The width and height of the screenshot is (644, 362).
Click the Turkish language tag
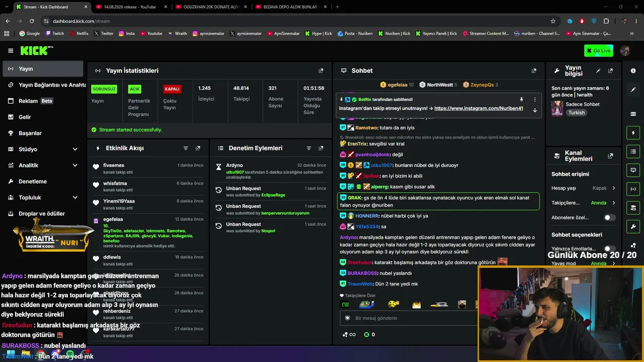point(577,113)
